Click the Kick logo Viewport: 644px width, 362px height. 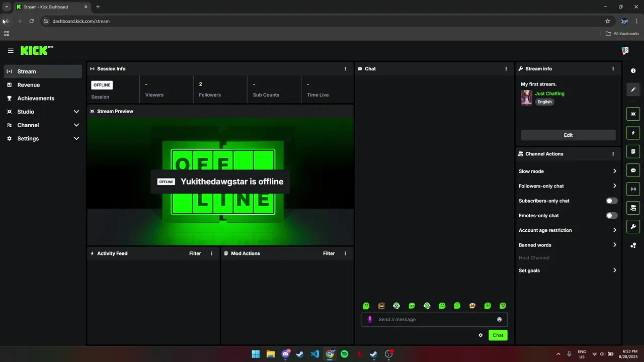(37, 50)
